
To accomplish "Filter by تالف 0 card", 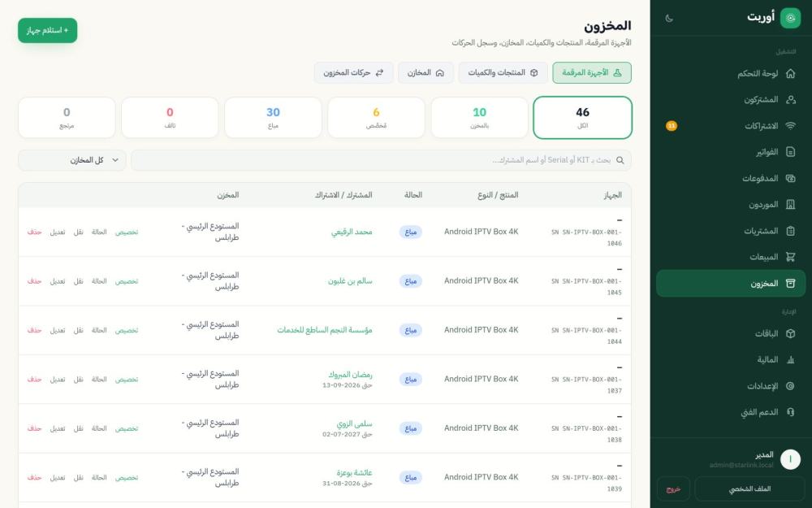I will click(170, 118).
